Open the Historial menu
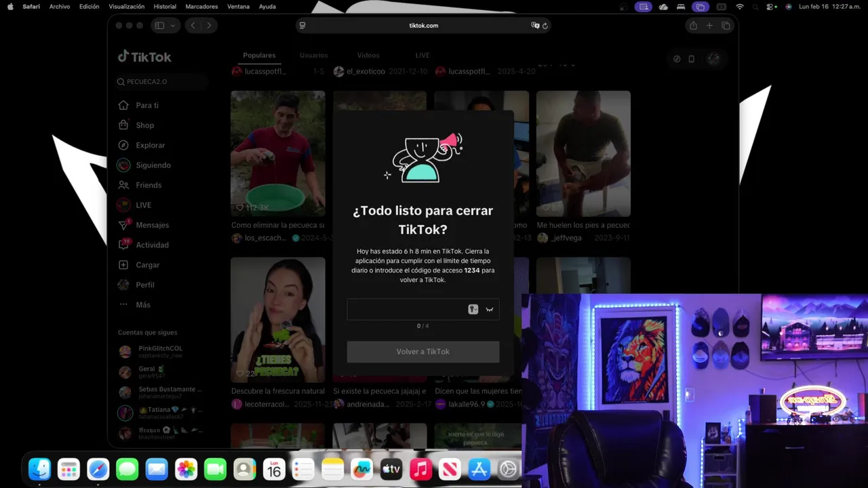The image size is (868, 488). [165, 6]
